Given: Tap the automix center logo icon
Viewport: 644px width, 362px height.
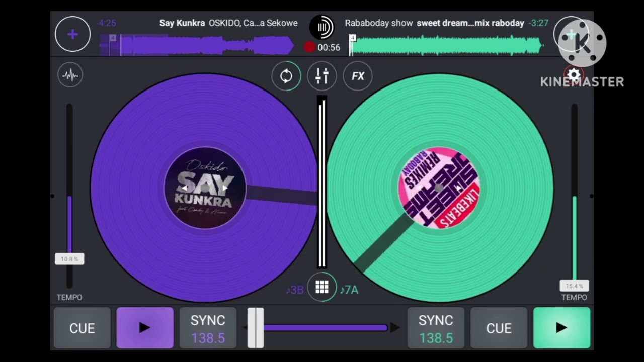Looking at the screenshot, I should point(322,27).
